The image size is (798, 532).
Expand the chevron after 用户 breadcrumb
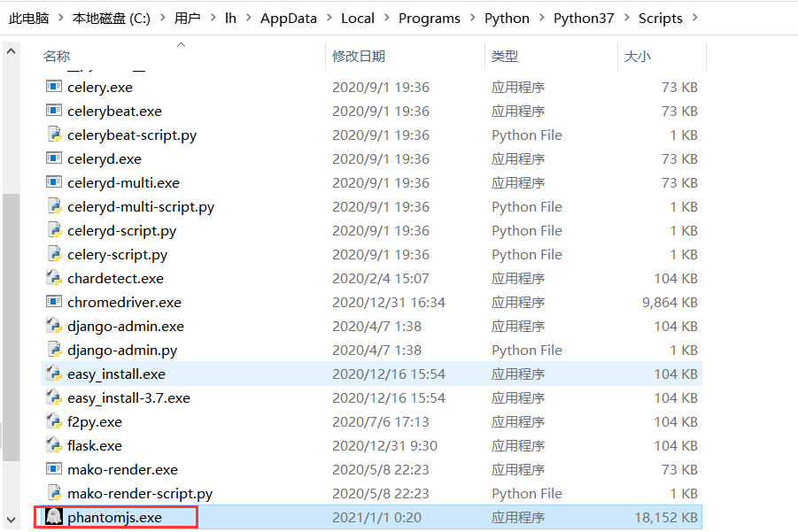[x=213, y=18]
